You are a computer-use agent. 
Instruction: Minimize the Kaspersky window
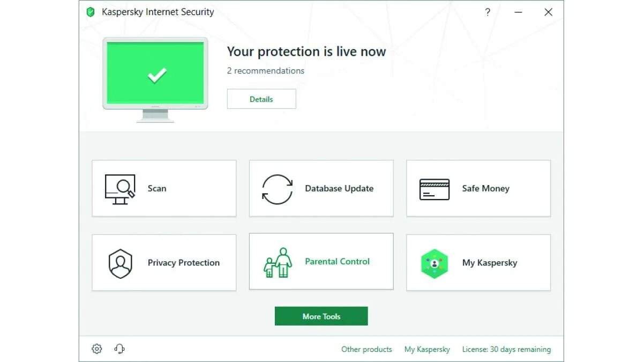pyautogui.click(x=518, y=12)
